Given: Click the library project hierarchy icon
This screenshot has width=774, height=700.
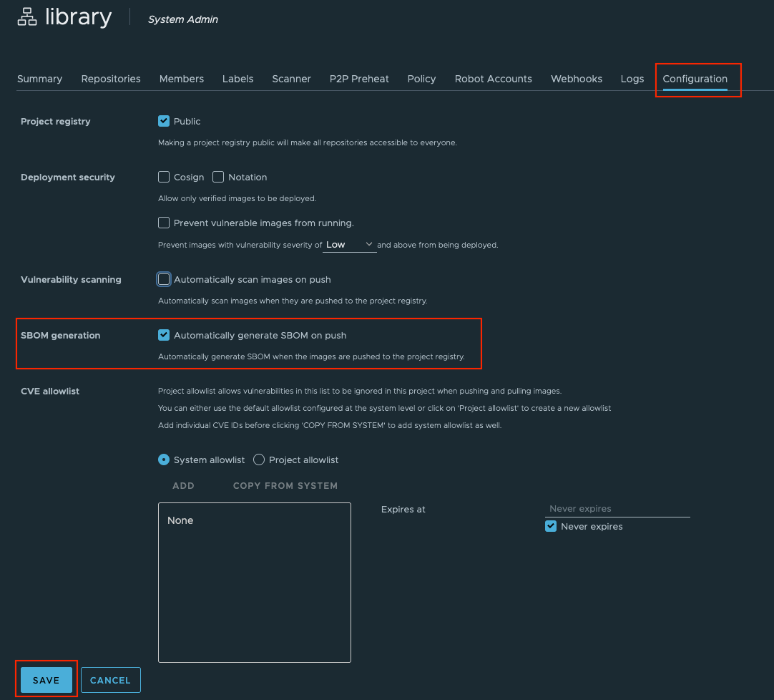Looking at the screenshot, I should [x=26, y=16].
